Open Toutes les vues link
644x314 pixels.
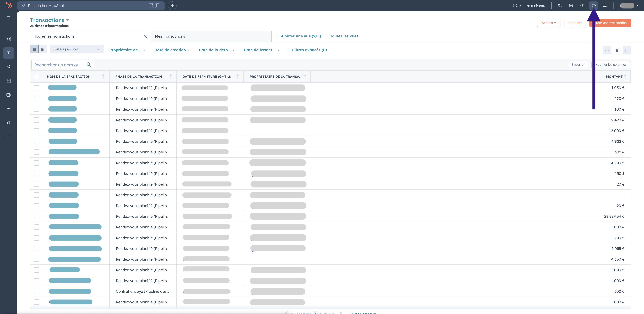click(344, 36)
